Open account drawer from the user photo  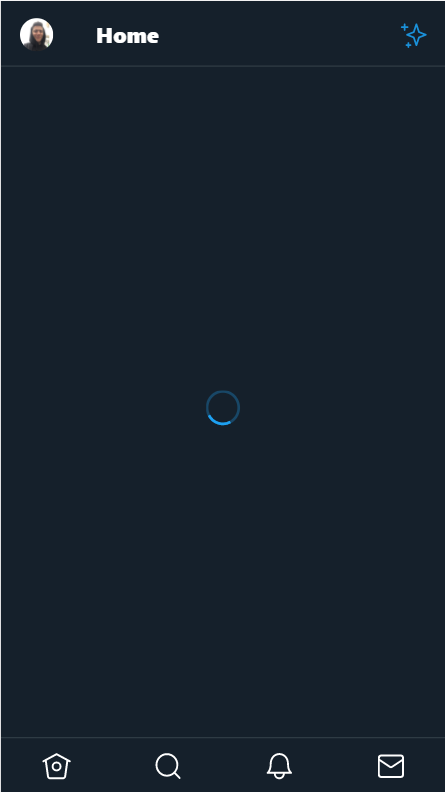point(36,35)
